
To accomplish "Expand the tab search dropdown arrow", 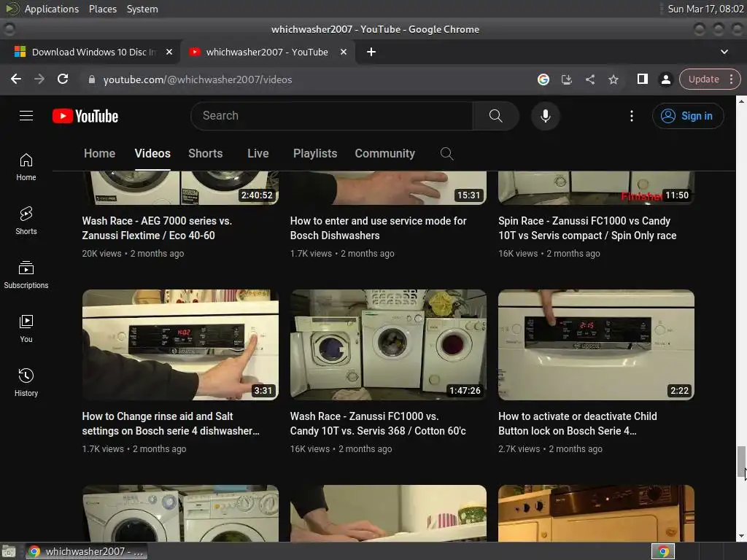I will pyautogui.click(x=724, y=52).
